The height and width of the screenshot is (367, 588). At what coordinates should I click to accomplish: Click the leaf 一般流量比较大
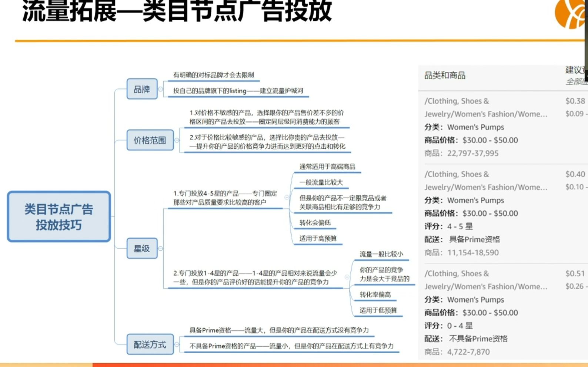click(x=321, y=182)
